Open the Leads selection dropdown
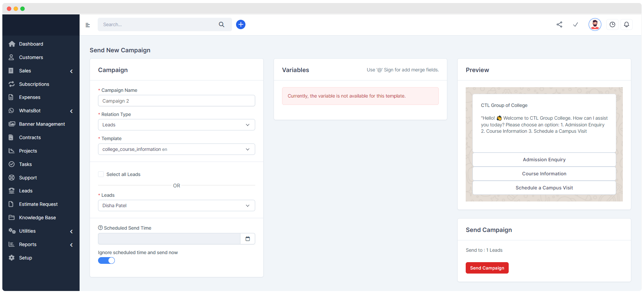The width and height of the screenshot is (644, 294). click(x=176, y=205)
